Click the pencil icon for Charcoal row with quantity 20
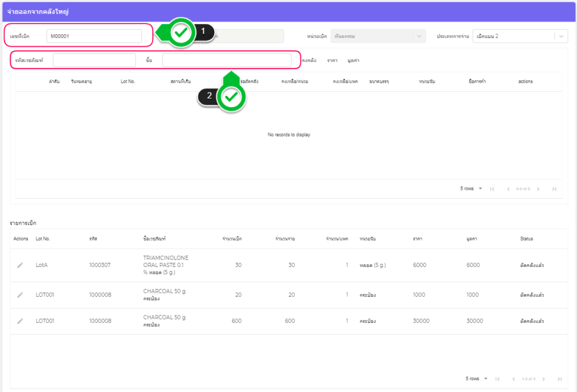The image size is (577, 392). click(20, 295)
